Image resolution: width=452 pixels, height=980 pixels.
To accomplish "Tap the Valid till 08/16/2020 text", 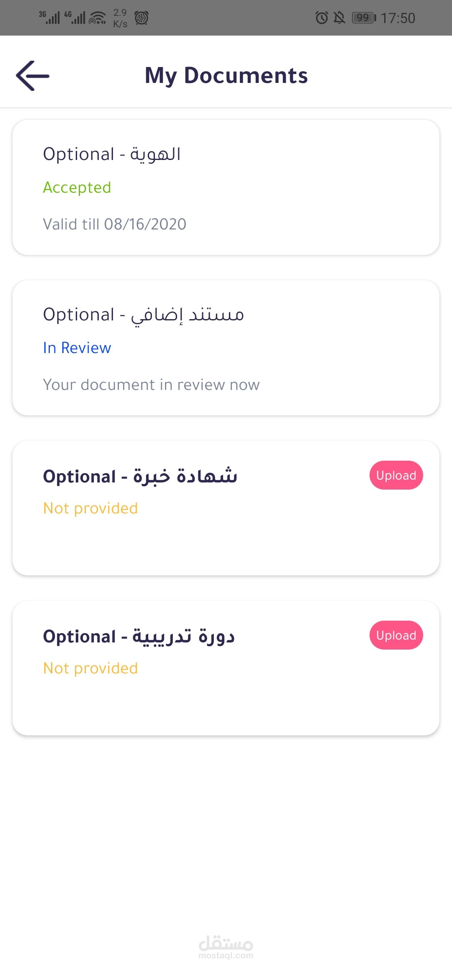I will (115, 224).
